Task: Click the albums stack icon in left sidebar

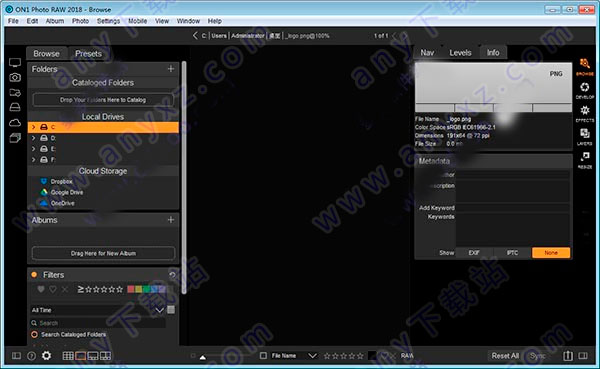Action: click(15, 138)
